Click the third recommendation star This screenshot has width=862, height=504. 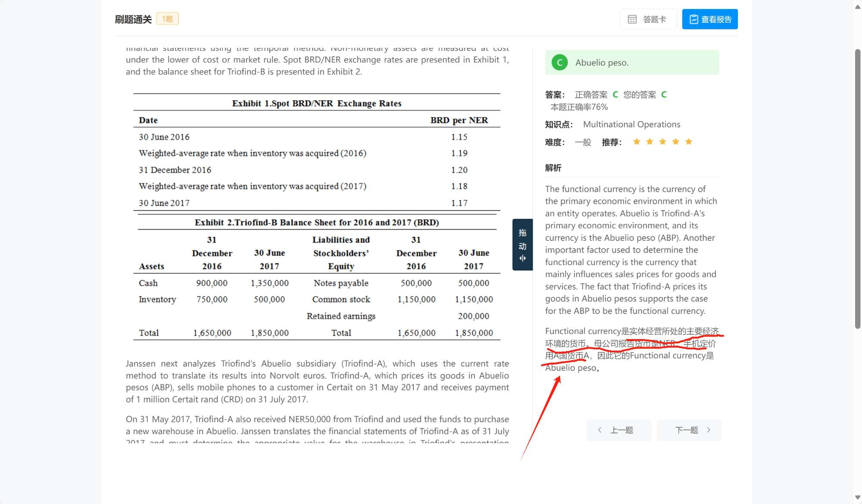coord(662,142)
